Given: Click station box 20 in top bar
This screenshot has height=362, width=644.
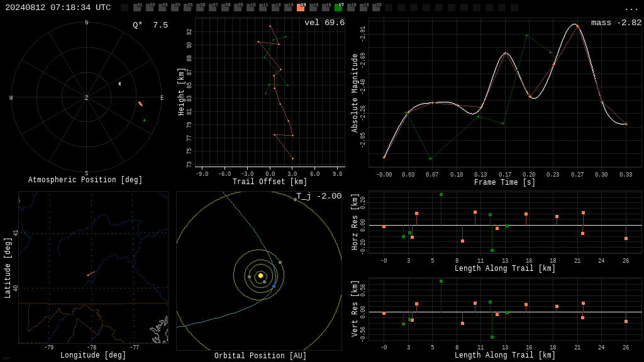Looking at the screenshot, I should (x=376, y=7).
